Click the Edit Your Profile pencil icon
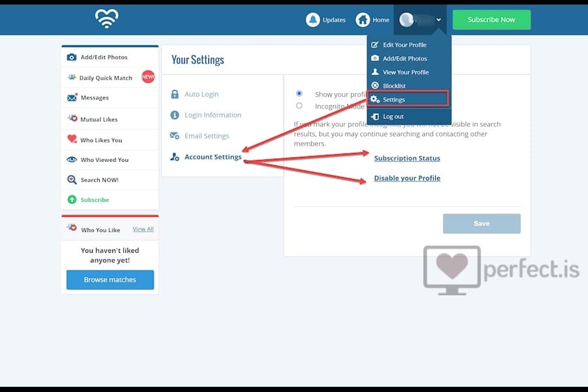The width and height of the screenshot is (588, 392). (374, 44)
